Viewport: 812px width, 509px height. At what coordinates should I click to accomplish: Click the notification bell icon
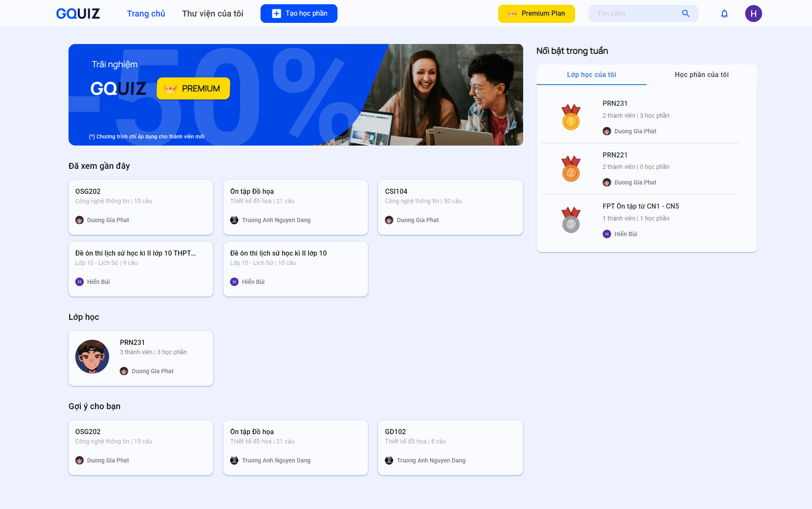click(x=724, y=14)
